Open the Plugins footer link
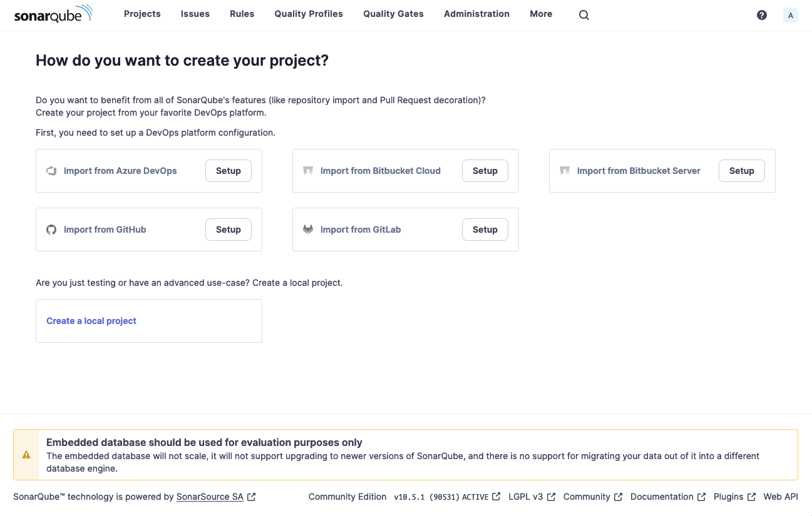Viewport: 812px width, 516px height. point(729,497)
